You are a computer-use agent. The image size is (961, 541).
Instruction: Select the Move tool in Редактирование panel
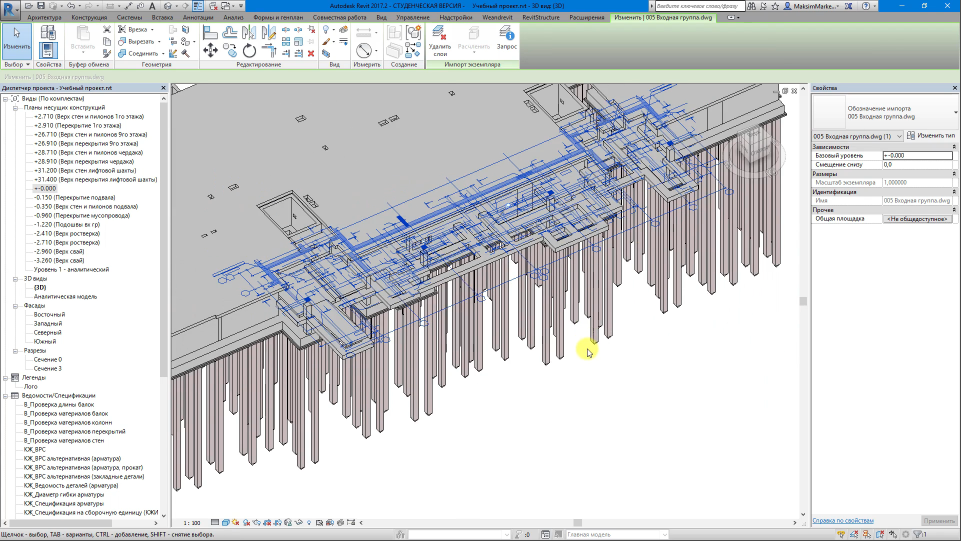click(210, 50)
